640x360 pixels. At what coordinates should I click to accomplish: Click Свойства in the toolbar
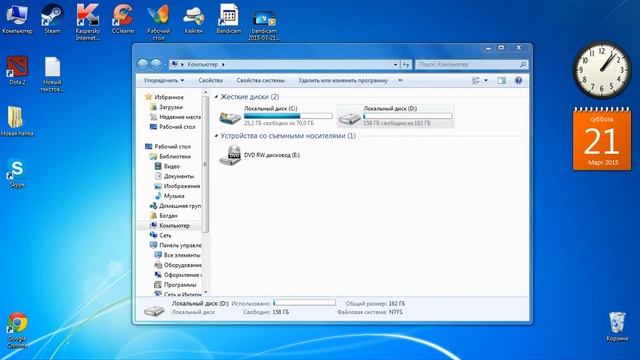coord(211,80)
